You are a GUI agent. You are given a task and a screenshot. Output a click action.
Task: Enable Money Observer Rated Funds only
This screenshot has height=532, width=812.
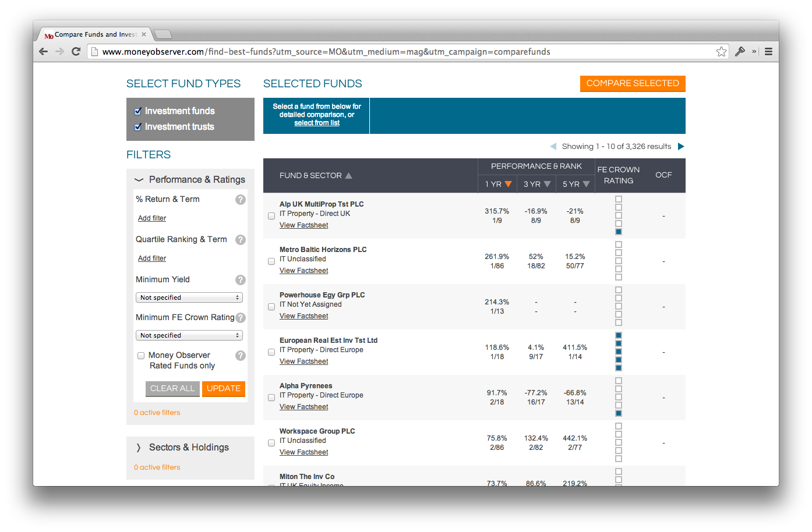coord(141,356)
